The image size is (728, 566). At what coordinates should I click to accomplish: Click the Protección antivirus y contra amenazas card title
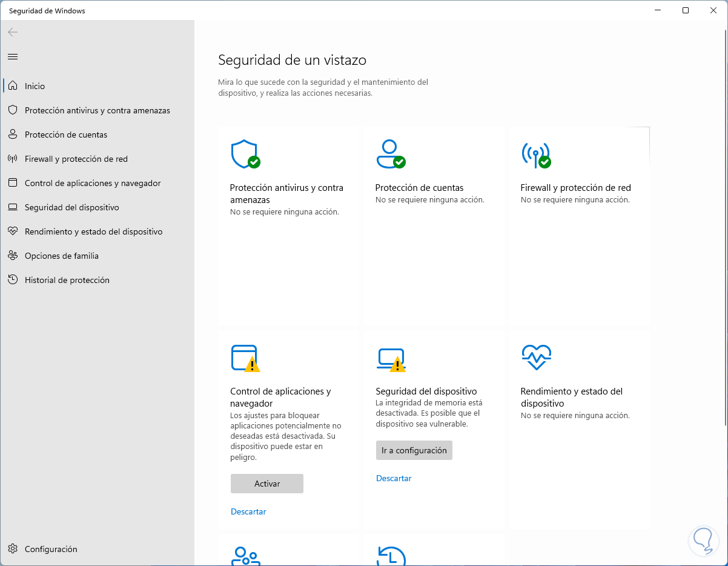pyautogui.click(x=286, y=194)
